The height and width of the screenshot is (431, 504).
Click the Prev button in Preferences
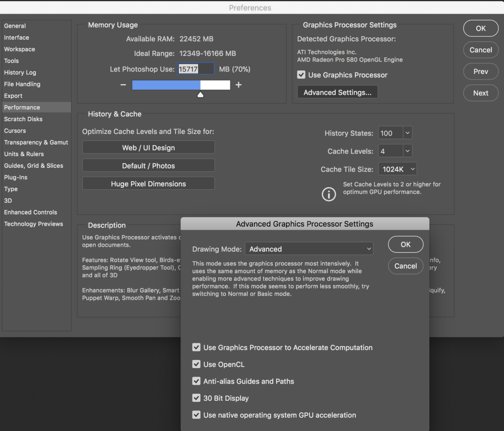pyautogui.click(x=481, y=71)
